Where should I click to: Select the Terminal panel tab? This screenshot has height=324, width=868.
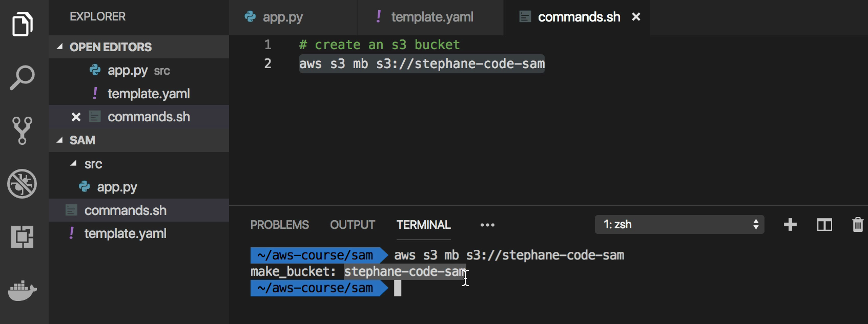tap(424, 225)
